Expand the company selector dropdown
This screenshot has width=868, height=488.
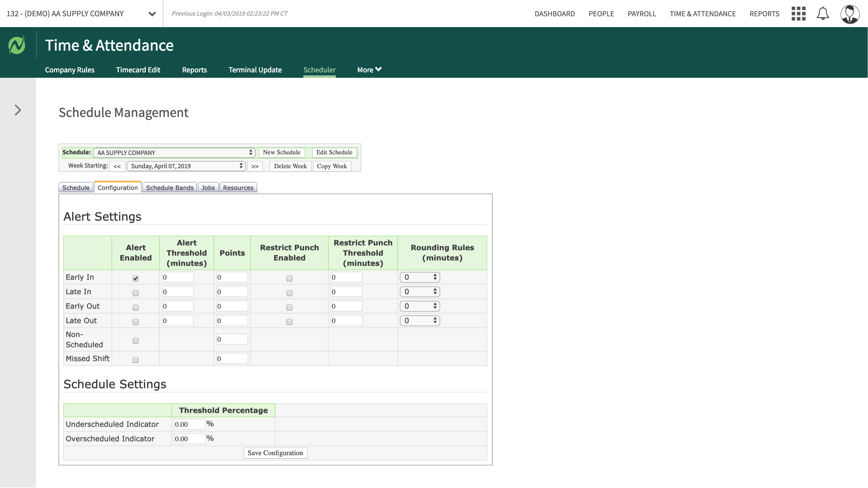pyautogui.click(x=152, y=14)
